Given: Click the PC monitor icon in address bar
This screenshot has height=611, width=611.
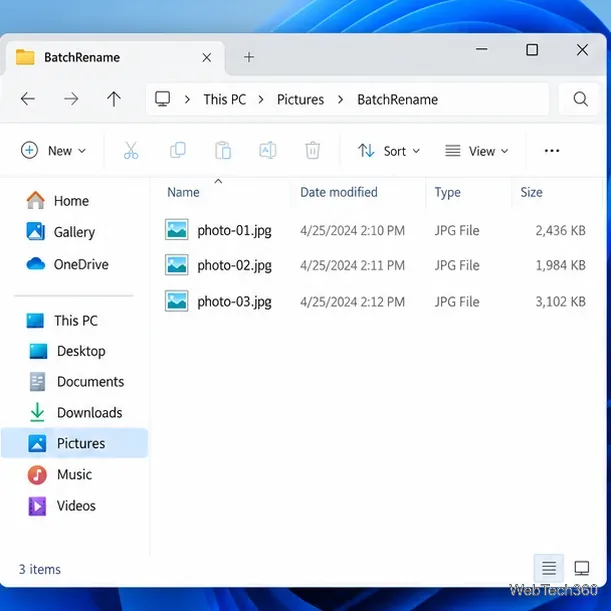Looking at the screenshot, I should click(x=162, y=99).
